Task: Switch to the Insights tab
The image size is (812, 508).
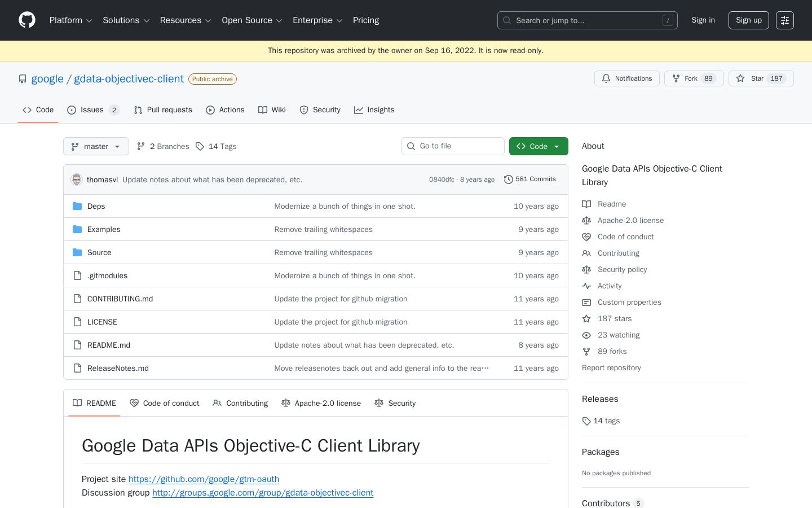Action: pyautogui.click(x=374, y=110)
